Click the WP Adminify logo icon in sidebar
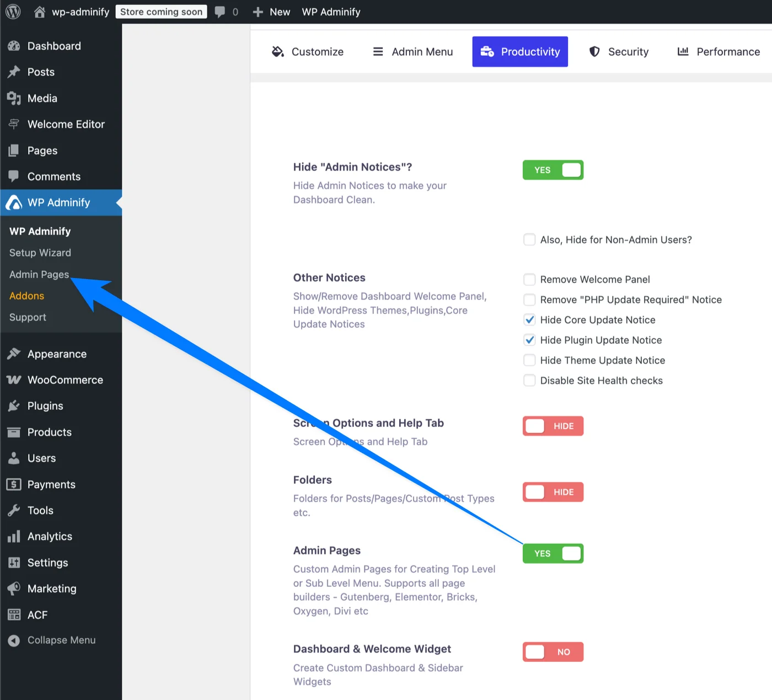Viewport: 772px width, 700px height. point(14,203)
